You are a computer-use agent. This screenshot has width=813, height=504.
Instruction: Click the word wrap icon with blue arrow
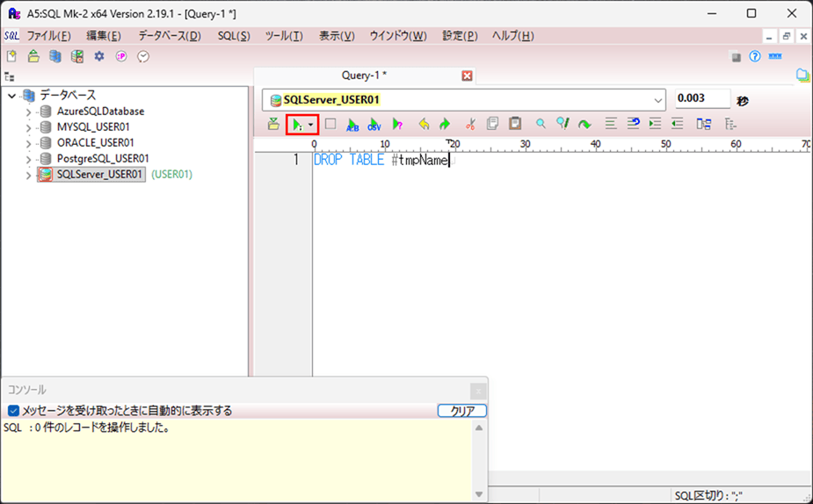[633, 124]
